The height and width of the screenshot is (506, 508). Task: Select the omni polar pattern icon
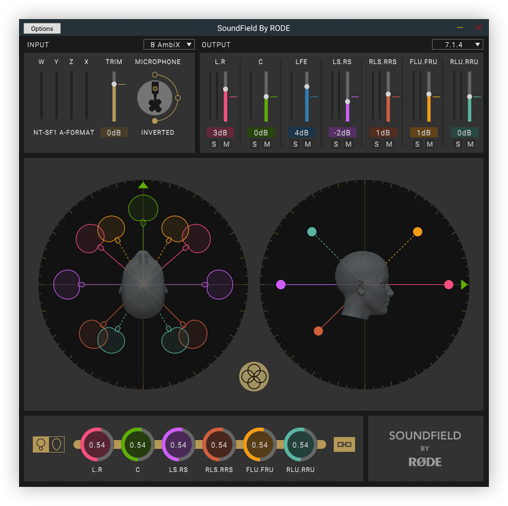[41, 444]
